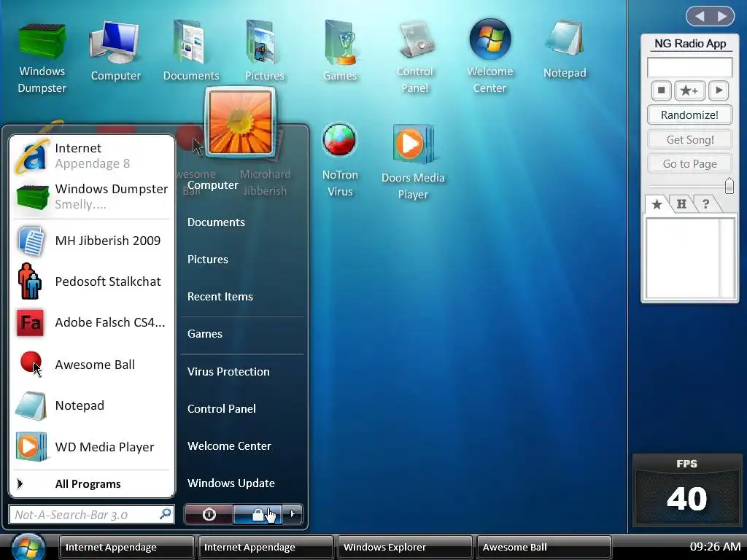The height and width of the screenshot is (560, 747).
Task: Select the H history tab in radio app
Action: (x=681, y=204)
